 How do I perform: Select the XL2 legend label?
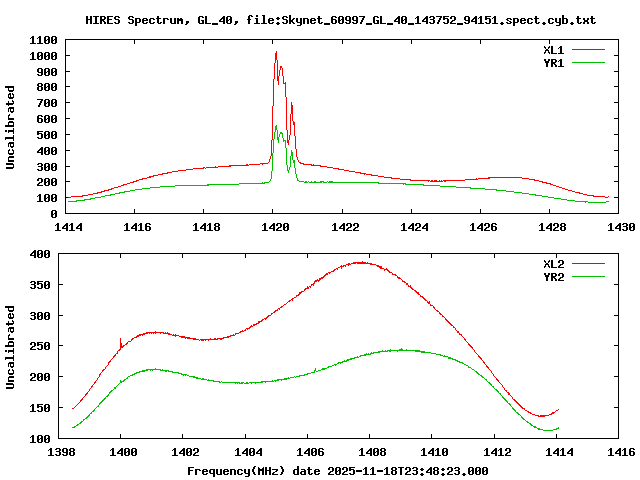(554, 264)
